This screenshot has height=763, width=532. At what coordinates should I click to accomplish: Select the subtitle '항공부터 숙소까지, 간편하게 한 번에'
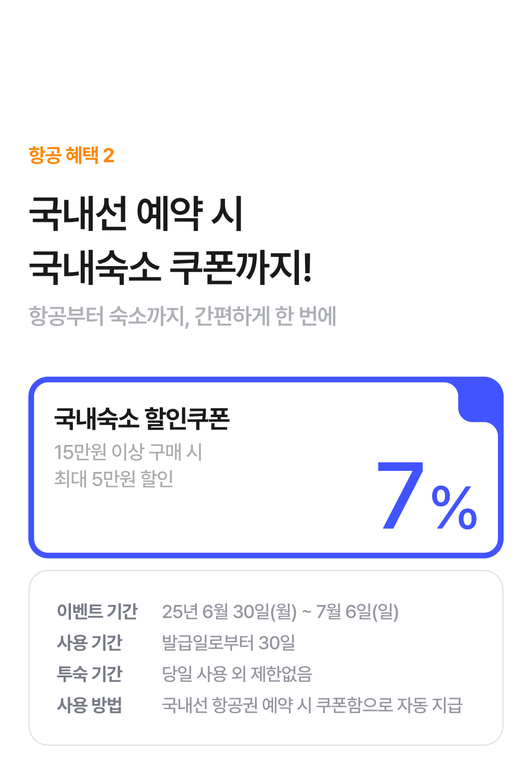[x=183, y=316]
